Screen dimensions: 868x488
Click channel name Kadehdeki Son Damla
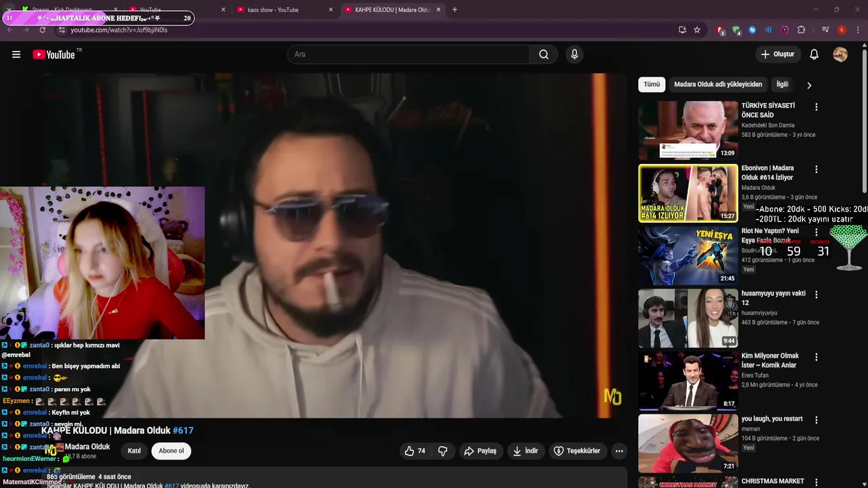[768, 125]
